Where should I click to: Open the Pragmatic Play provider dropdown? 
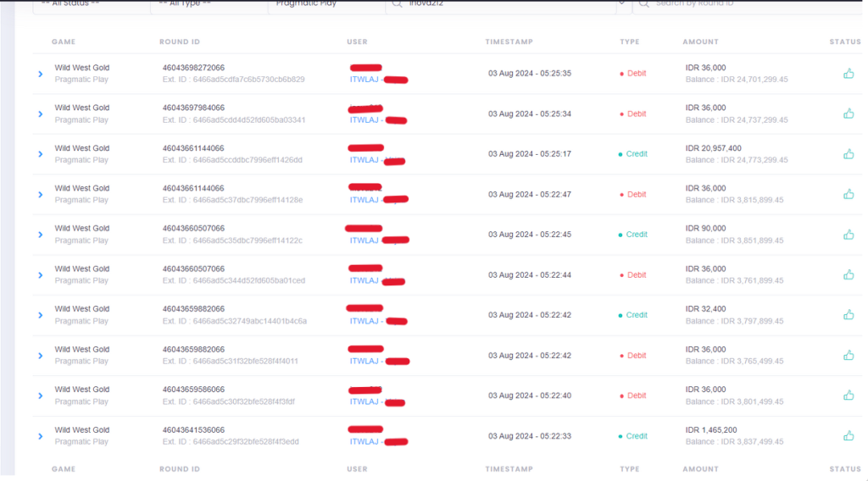coord(325,4)
